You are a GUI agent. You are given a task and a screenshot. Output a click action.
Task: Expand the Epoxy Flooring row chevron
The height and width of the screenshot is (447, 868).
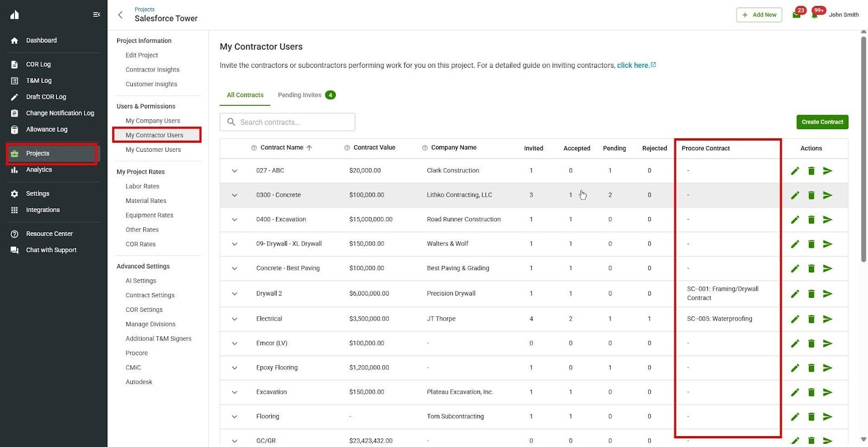click(234, 368)
